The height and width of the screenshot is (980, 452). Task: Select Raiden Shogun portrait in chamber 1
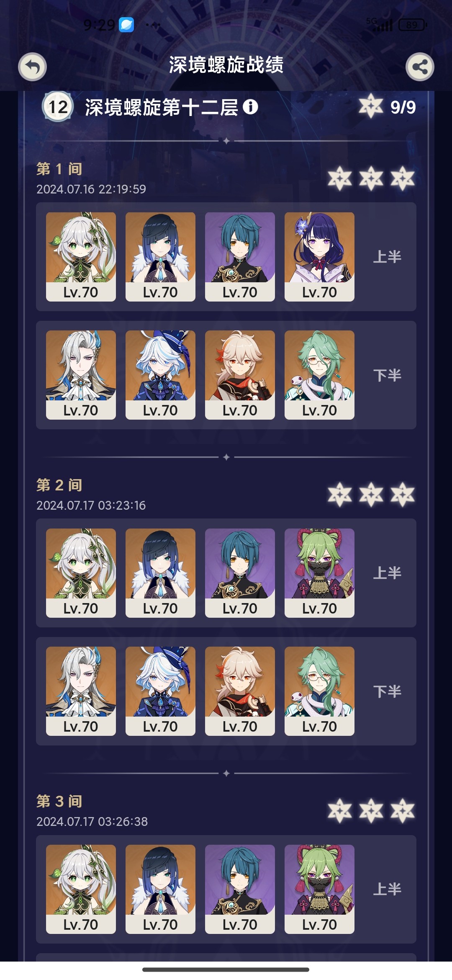[x=319, y=257]
